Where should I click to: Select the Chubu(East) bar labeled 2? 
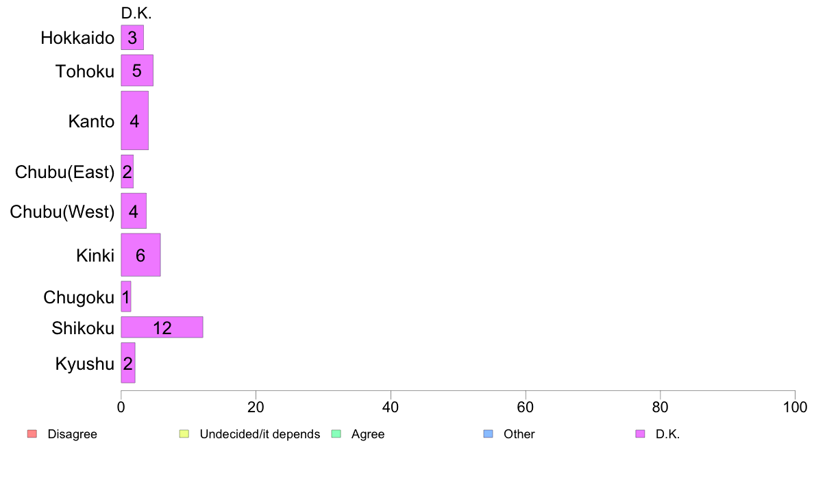pos(127,172)
